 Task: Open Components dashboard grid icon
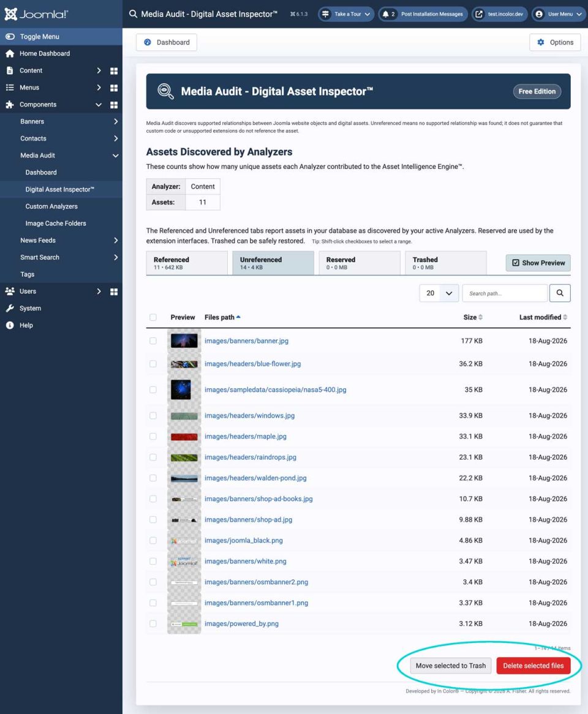114,105
